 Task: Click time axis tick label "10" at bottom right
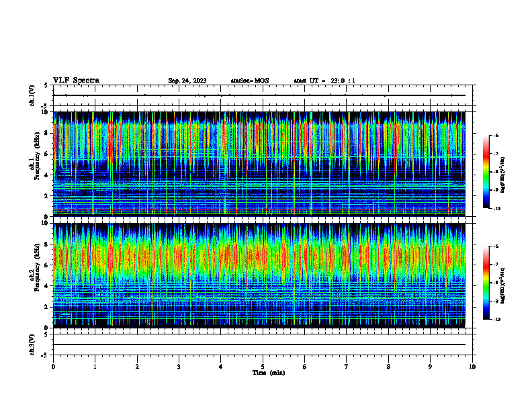click(472, 367)
